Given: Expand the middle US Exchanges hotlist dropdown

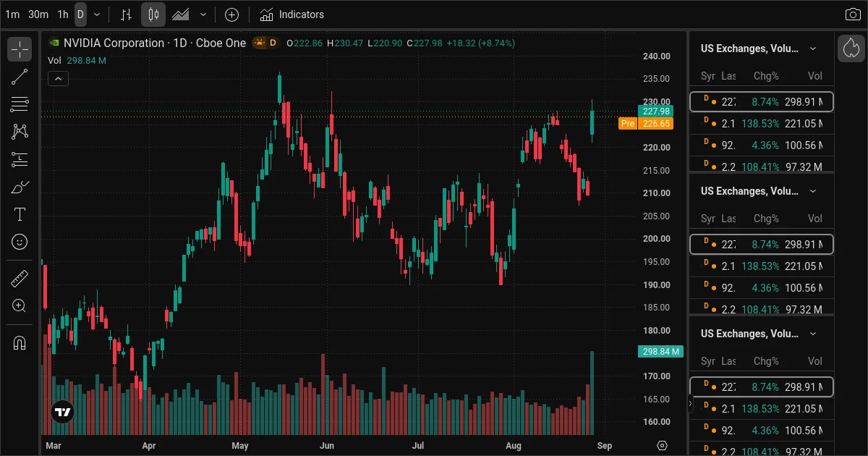Looking at the screenshot, I should 813,191.
